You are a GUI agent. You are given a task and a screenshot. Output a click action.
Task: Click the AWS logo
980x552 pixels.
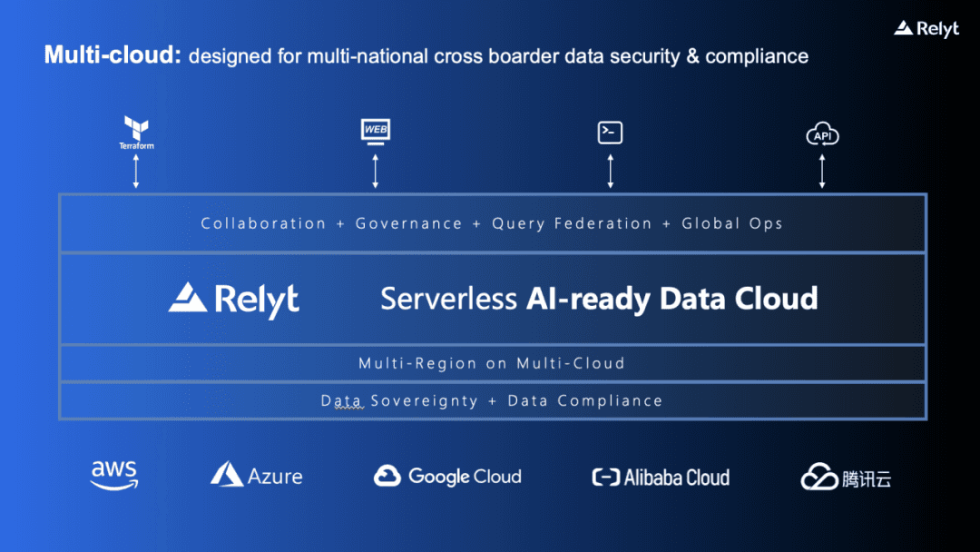coord(113,475)
